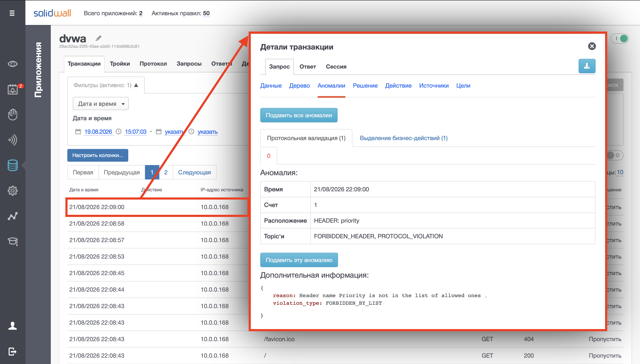Open the graduation cap learning icon
Image resolution: width=640 pixels, height=364 pixels.
(x=12, y=241)
